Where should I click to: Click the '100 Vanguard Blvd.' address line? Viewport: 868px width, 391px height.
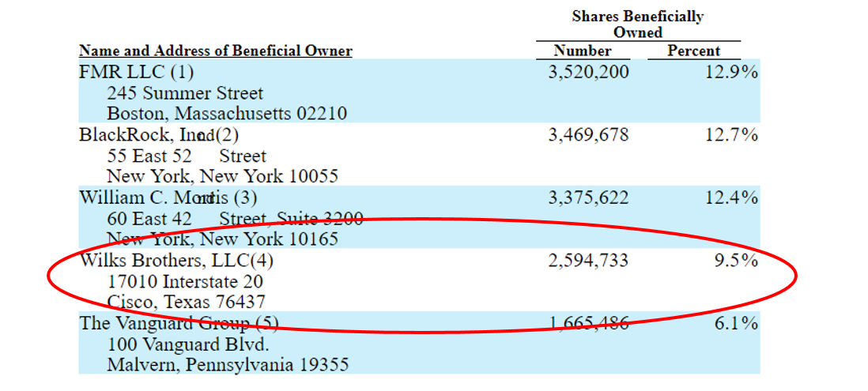point(188,344)
